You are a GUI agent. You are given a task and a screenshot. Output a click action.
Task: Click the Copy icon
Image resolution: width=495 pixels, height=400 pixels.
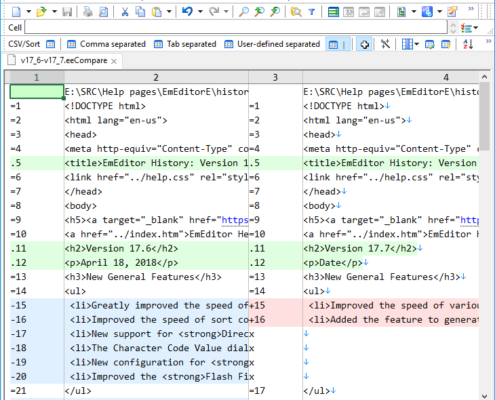coord(140,12)
